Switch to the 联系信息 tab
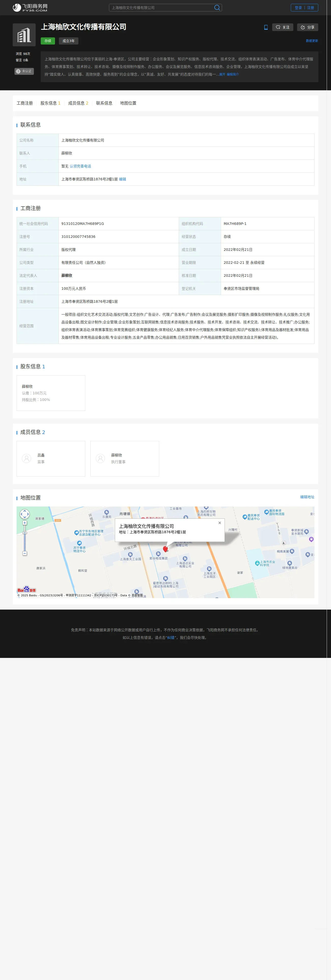Image resolution: width=331 pixels, height=980 pixels. click(104, 103)
